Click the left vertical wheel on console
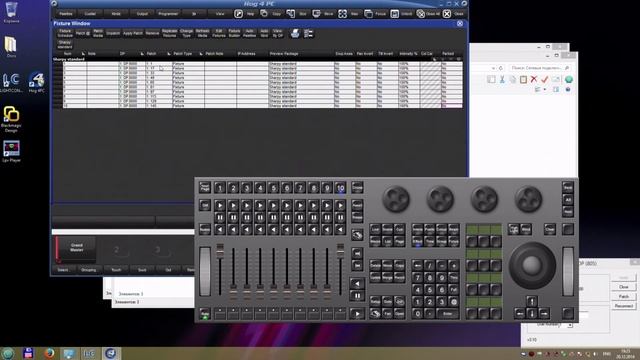The image size is (640, 360). pyautogui.click(x=205, y=271)
